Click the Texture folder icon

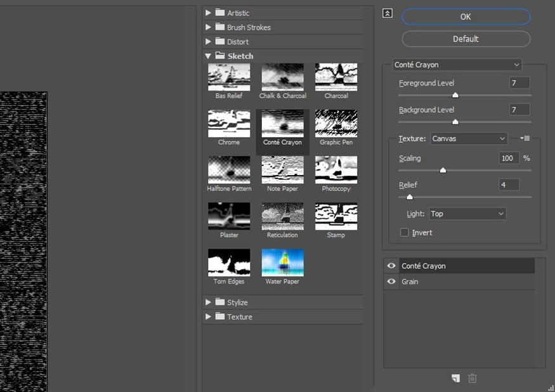click(x=220, y=317)
